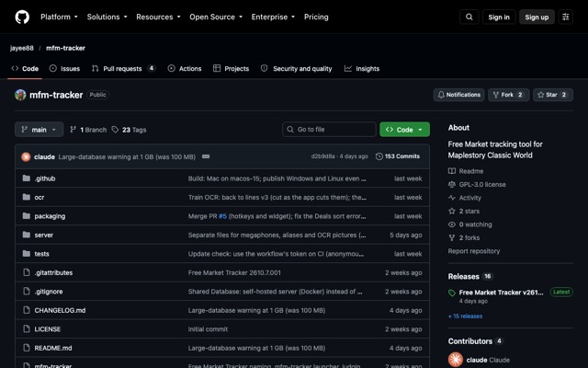The image size is (588, 368).
Task: Click the tag icon beside latest release
Action: point(452,293)
